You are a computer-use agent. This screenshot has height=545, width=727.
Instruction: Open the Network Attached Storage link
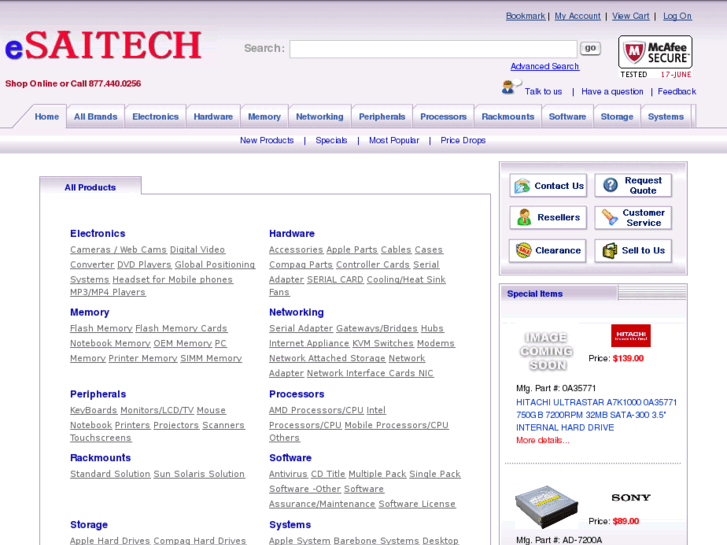pyautogui.click(x=327, y=358)
